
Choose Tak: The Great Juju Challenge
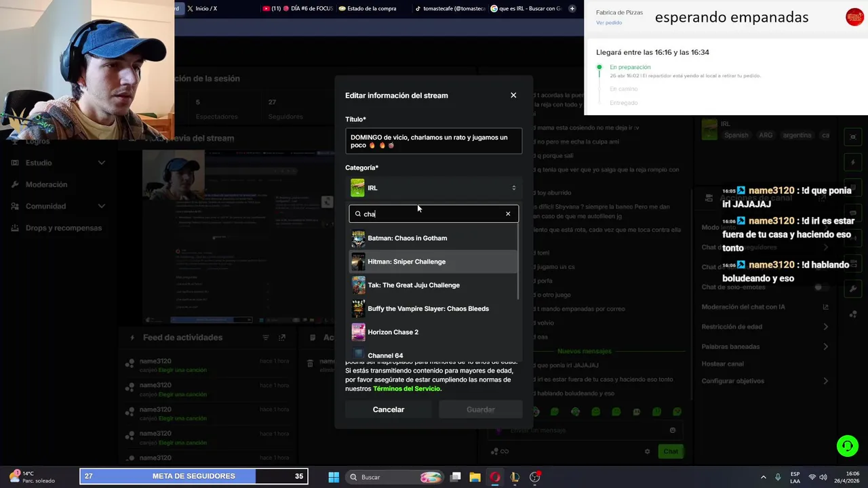click(433, 285)
